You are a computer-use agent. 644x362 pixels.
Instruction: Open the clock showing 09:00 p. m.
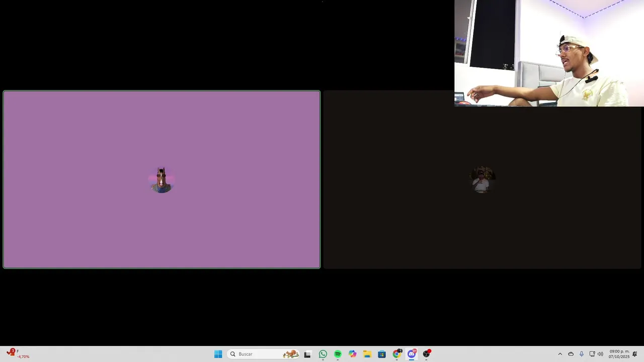(619, 354)
